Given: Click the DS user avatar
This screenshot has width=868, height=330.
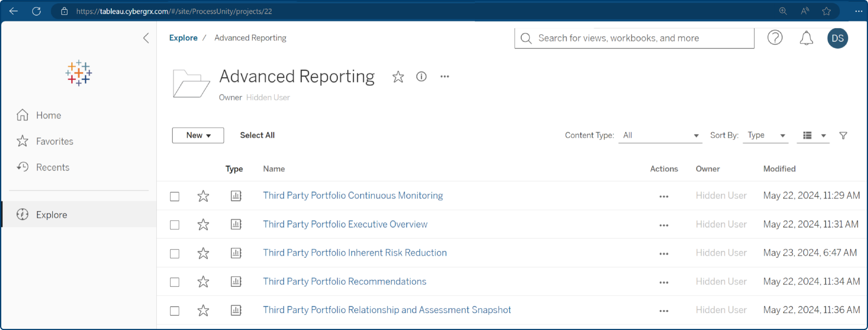Looking at the screenshot, I should pyautogui.click(x=838, y=38).
